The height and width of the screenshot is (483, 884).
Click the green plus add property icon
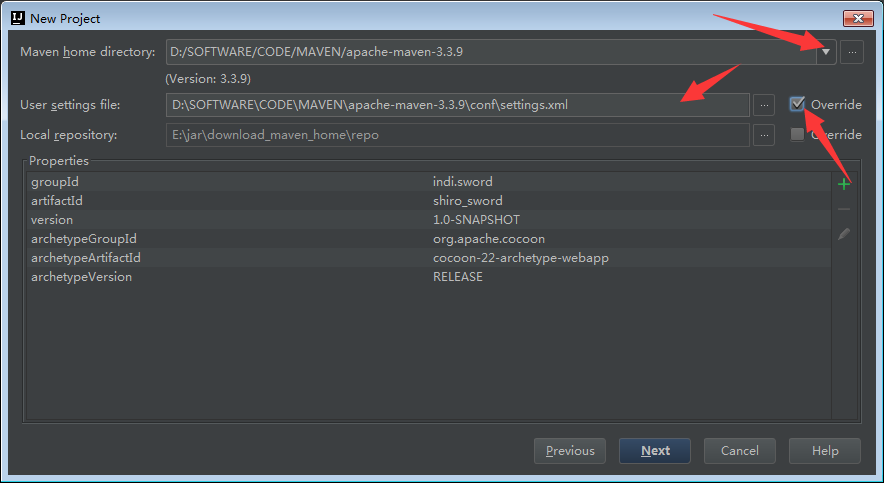click(x=844, y=184)
